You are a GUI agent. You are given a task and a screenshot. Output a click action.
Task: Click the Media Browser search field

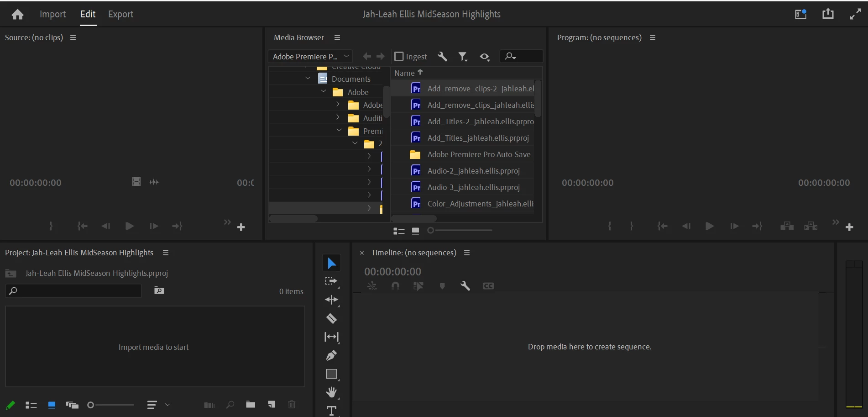click(521, 56)
